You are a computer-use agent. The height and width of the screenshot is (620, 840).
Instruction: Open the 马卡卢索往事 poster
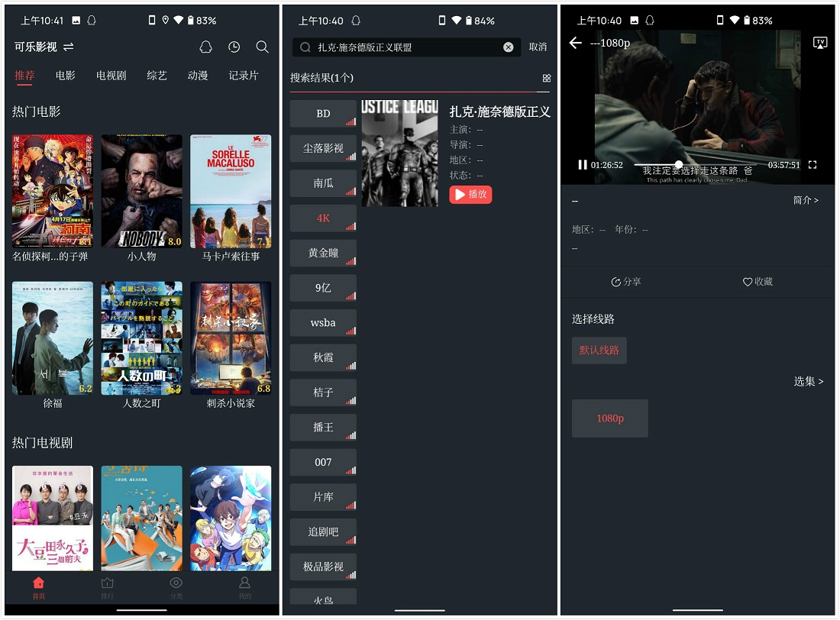231,192
